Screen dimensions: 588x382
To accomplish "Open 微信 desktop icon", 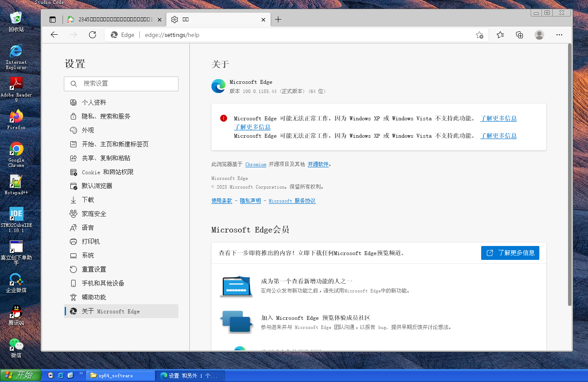I will click(16, 348).
